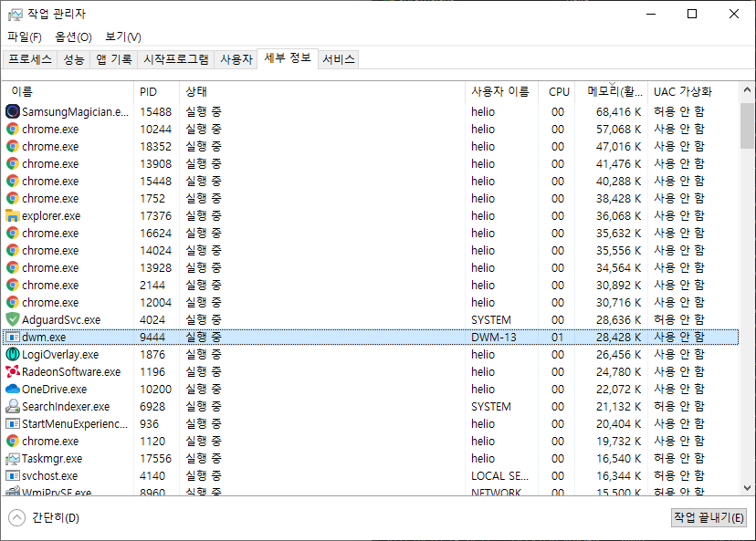Open the 파일(F) menu

tap(25, 37)
